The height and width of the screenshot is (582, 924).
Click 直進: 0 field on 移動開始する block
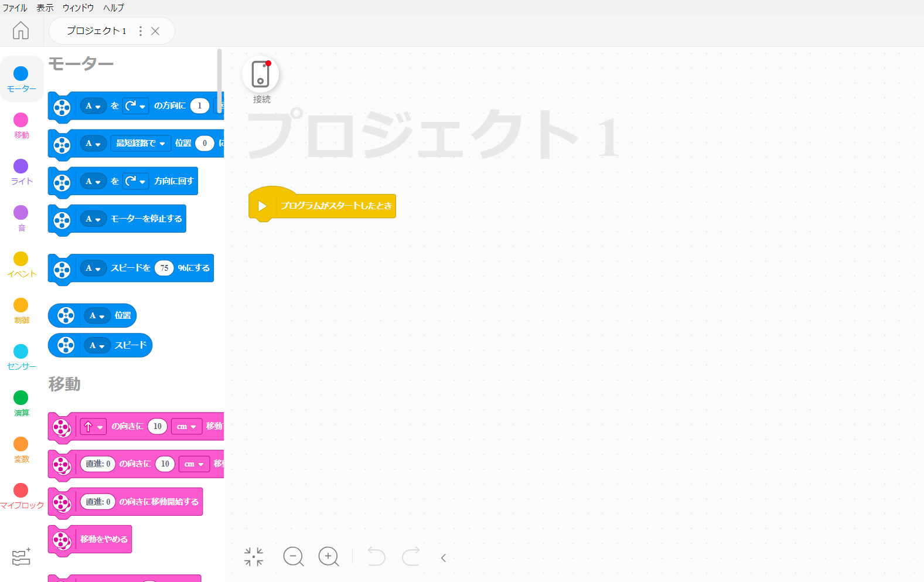(x=98, y=502)
